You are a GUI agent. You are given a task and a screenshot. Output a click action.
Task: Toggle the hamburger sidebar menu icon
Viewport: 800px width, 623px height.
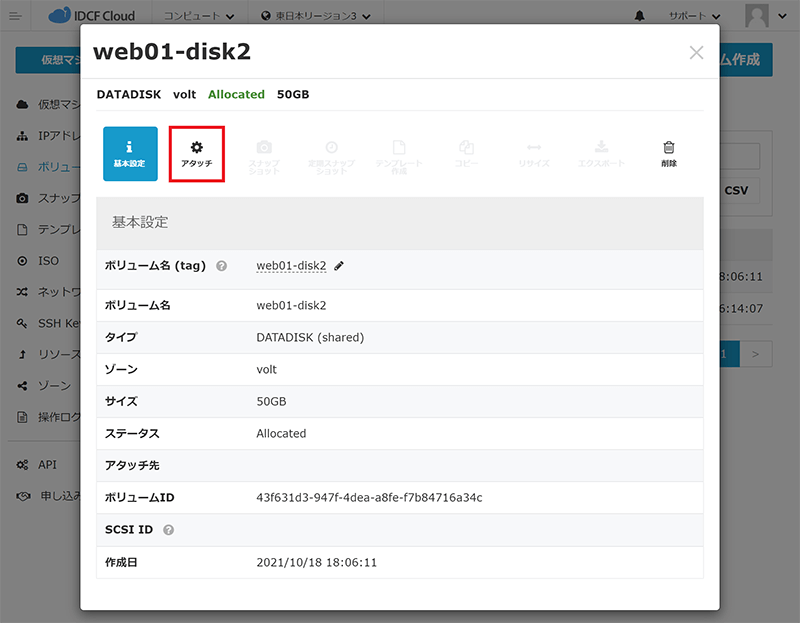coord(15,16)
